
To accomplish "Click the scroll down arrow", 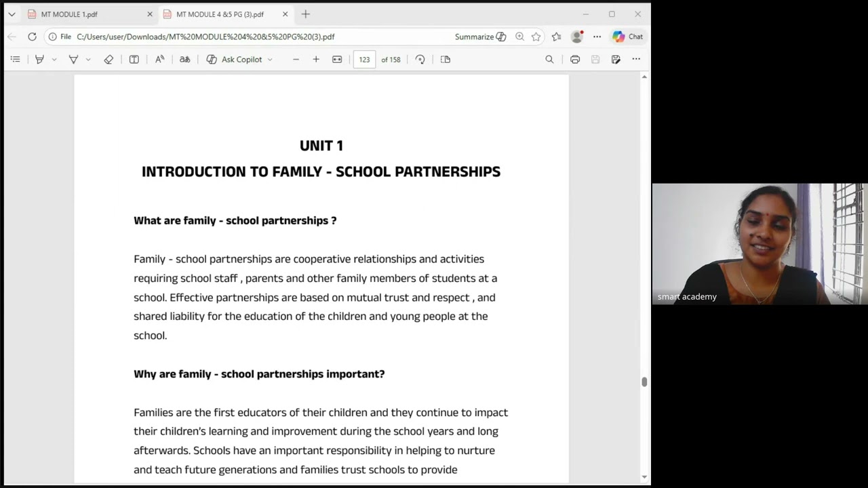I will click(644, 477).
